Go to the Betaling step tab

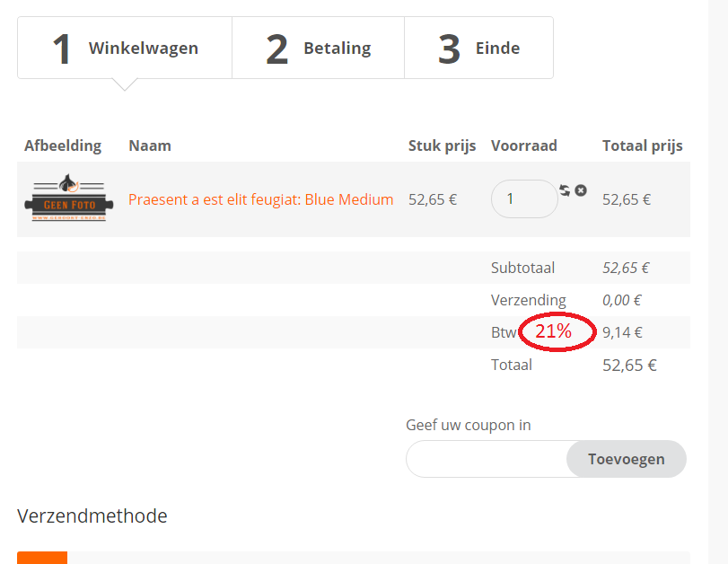(319, 48)
